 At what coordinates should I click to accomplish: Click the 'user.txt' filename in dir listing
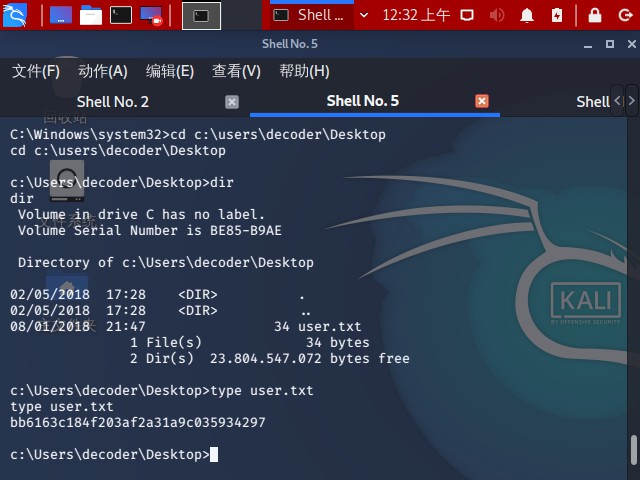[329, 327]
